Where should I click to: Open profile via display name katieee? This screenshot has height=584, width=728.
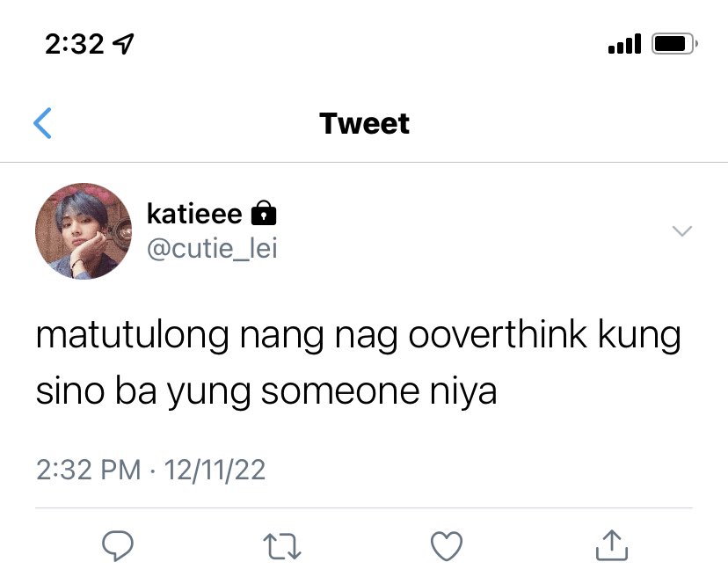[x=194, y=214]
